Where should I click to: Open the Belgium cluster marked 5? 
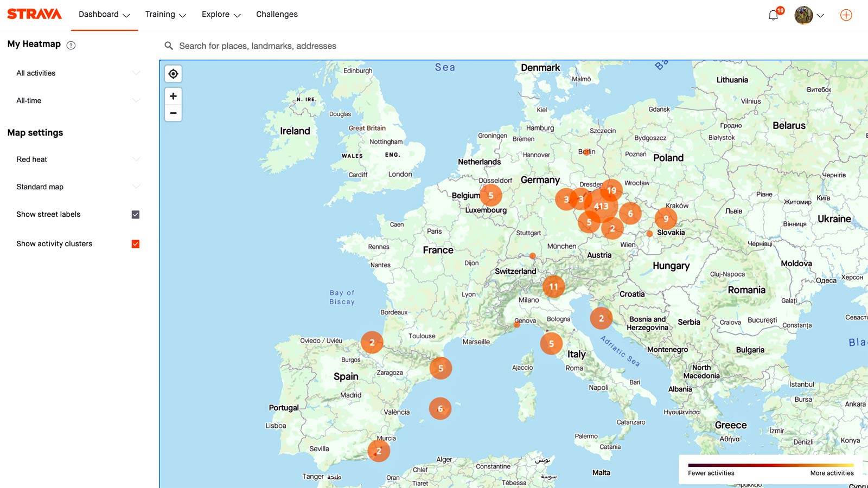[x=491, y=195]
